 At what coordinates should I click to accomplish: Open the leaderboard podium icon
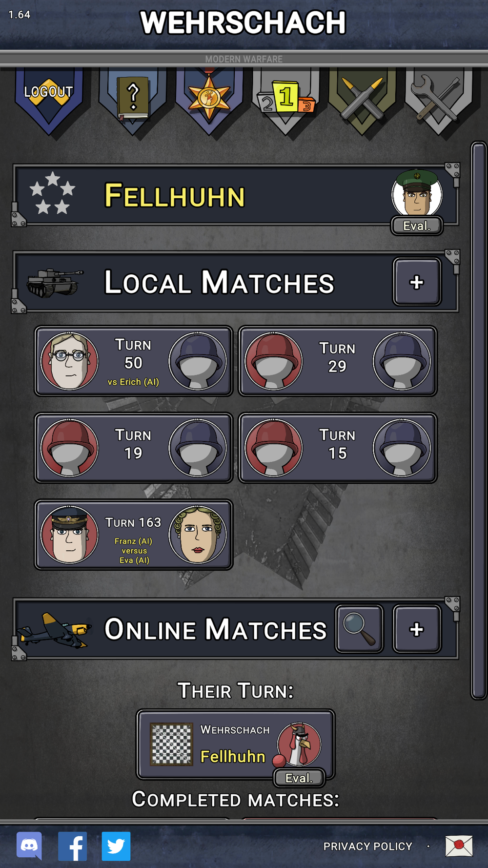pyautogui.click(x=285, y=100)
